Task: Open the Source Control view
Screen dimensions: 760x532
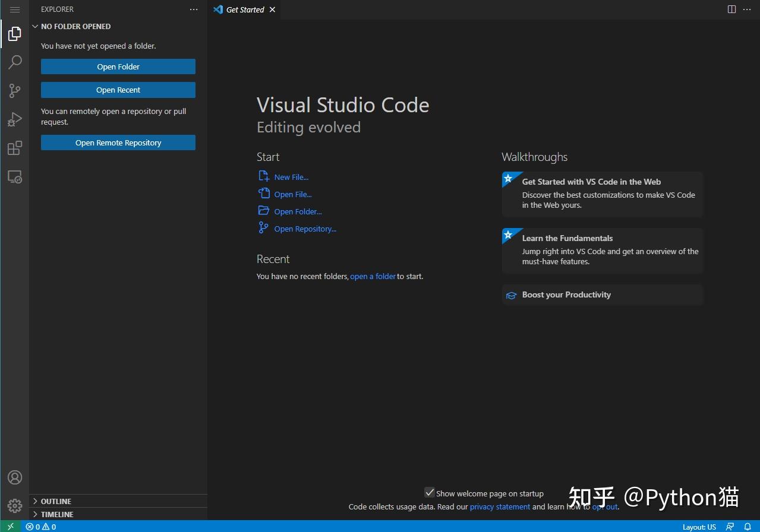Action: [15, 91]
